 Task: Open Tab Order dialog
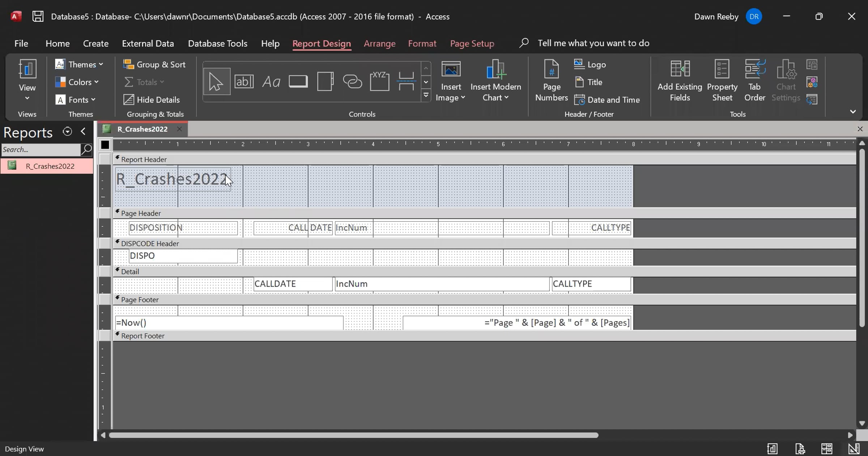754,81
